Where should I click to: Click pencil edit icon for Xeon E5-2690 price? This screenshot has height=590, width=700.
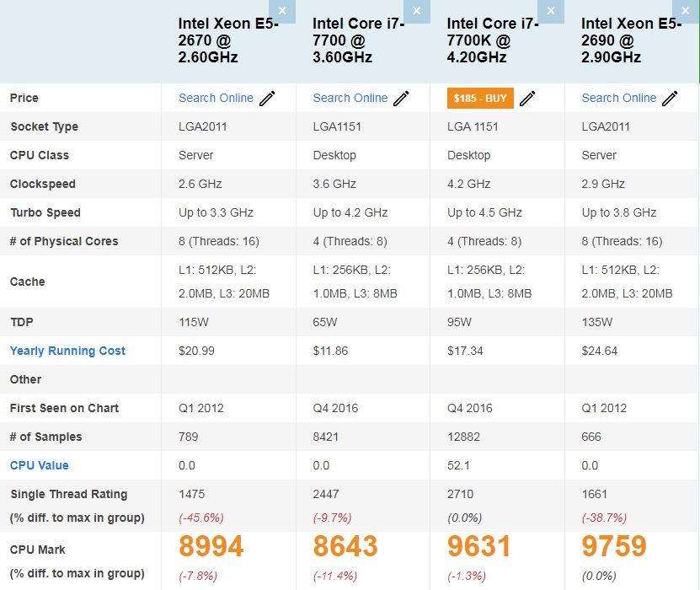[670, 99]
